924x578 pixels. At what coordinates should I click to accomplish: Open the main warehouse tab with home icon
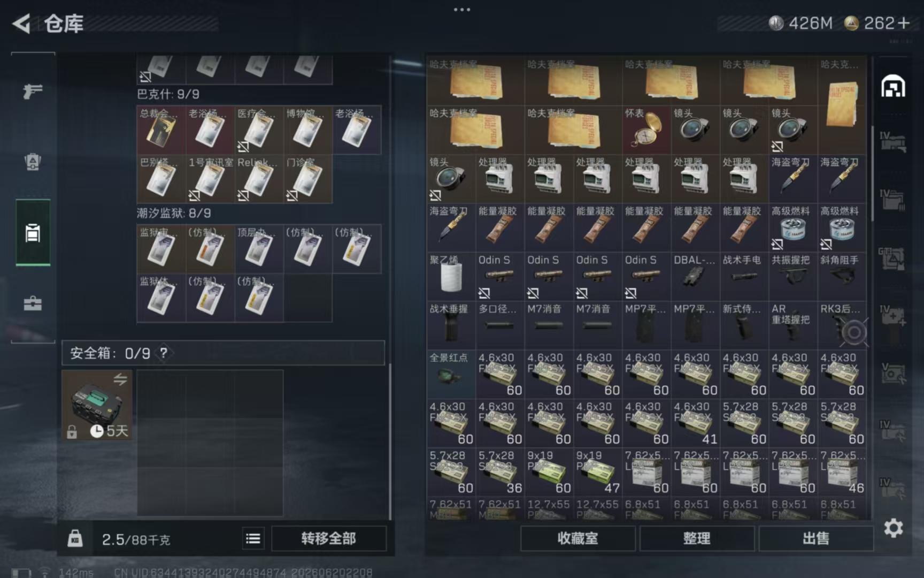pos(893,86)
